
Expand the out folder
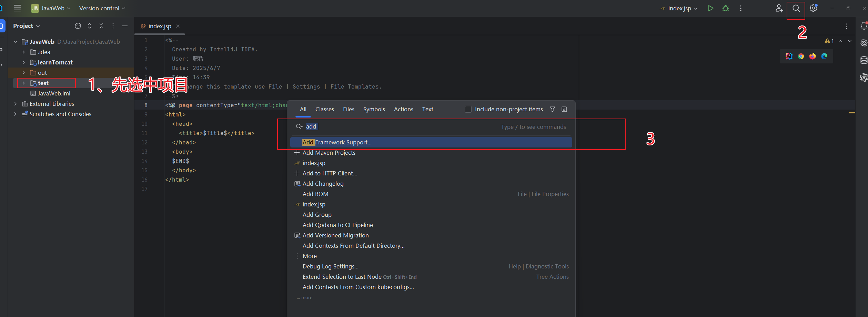[x=23, y=73]
